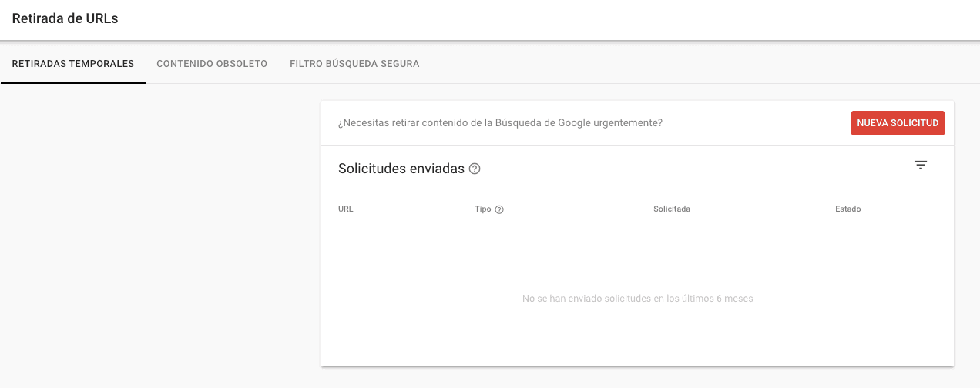Viewport: 980px width, 388px height.
Task: Click the 'No se han enviado solicitudes' message
Action: (638, 299)
